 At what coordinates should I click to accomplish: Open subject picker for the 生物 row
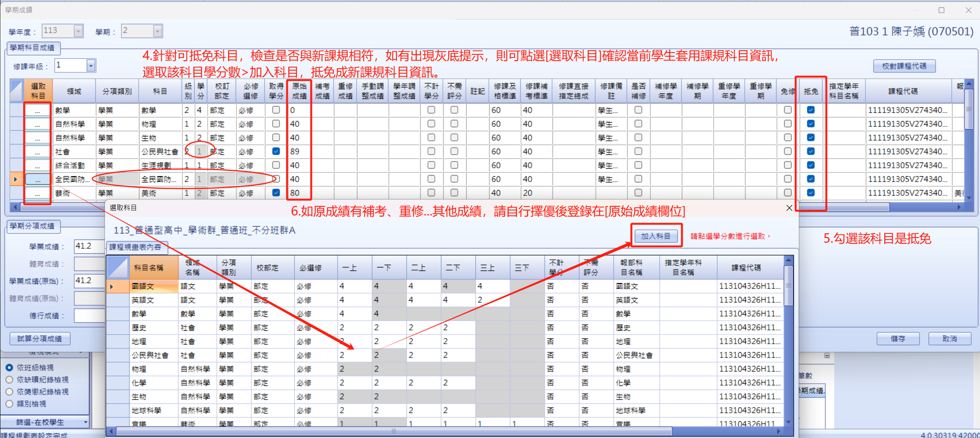[37, 138]
